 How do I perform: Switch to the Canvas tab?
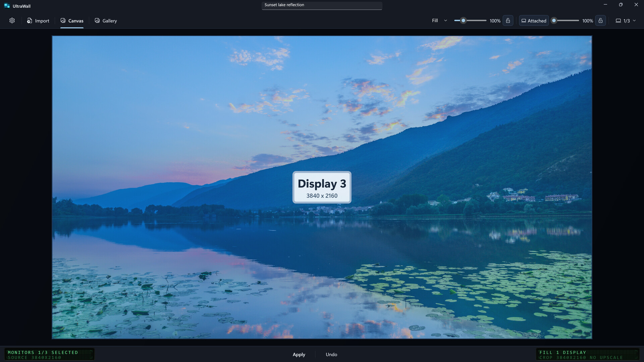click(x=72, y=20)
